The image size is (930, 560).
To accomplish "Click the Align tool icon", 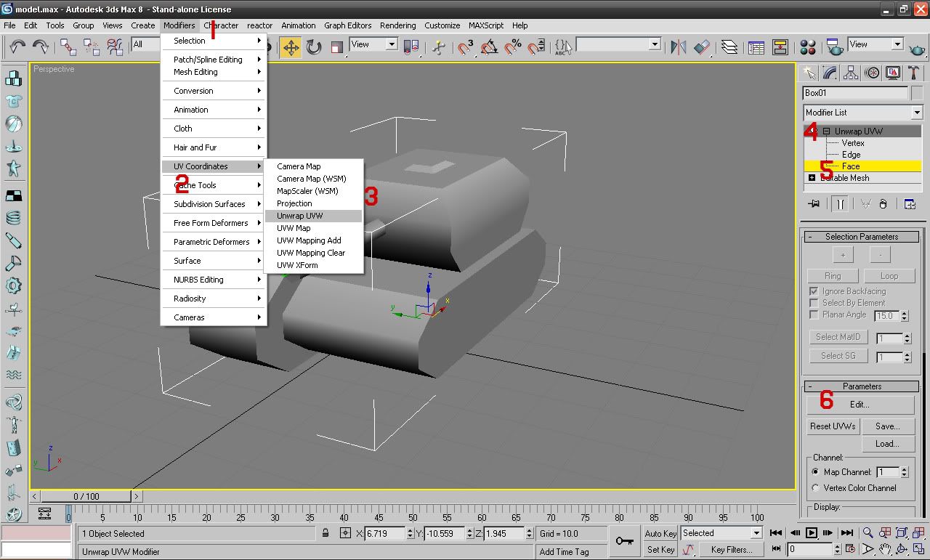I will tap(702, 48).
